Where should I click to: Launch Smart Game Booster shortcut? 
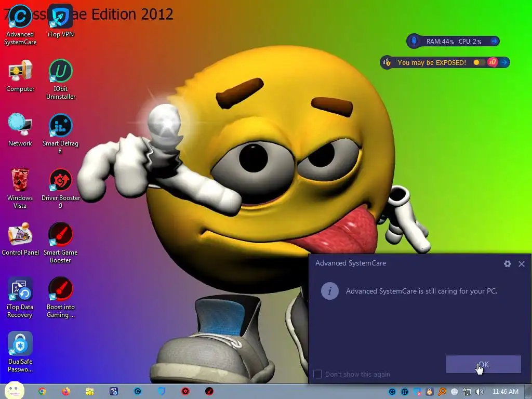(60, 243)
